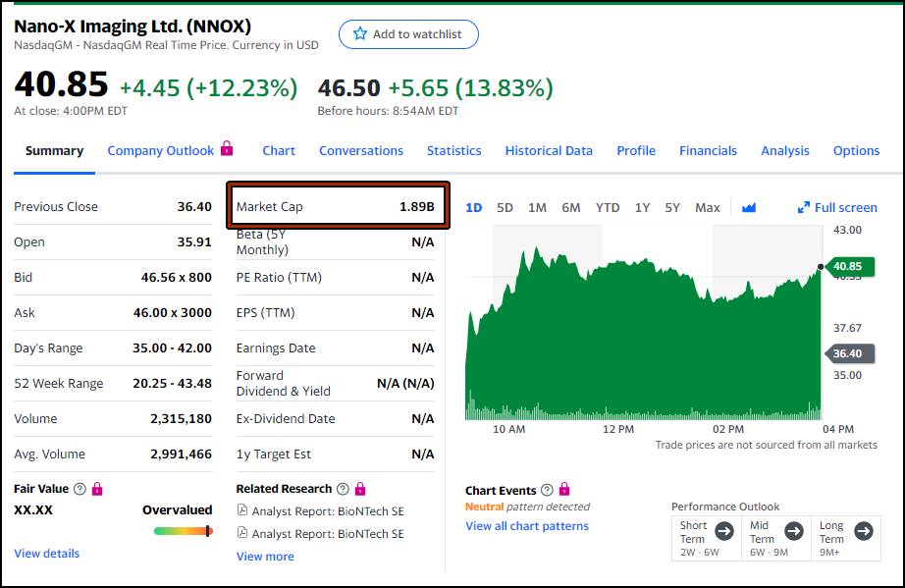This screenshot has width=905, height=588.
Task: Click the star icon in Add to watchlist
Action: click(x=360, y=33)
